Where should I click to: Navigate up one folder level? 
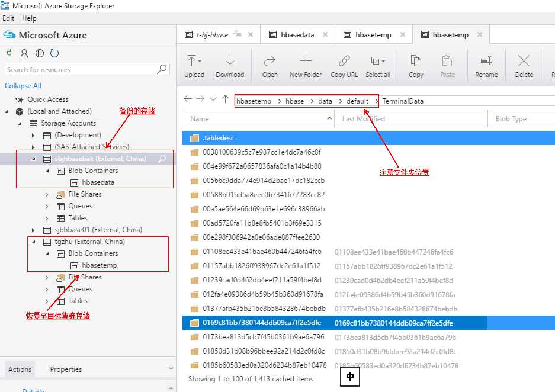[x=225, y=99]
